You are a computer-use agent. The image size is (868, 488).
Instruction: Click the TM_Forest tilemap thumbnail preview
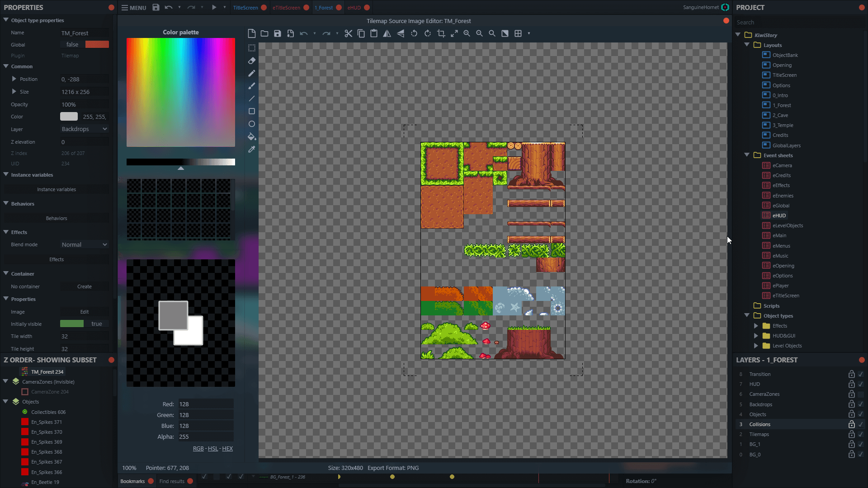pyautogui.click(x=24, y=371)
